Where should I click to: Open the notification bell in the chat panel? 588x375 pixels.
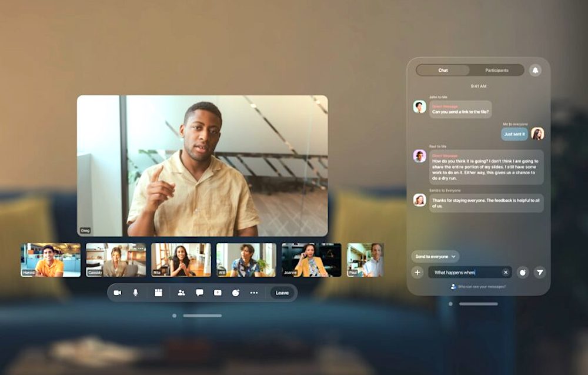pos(535,70)
